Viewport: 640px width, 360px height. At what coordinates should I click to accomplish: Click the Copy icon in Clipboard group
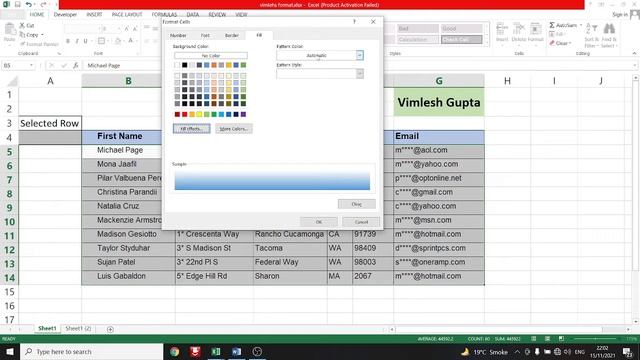pos(22,35)
